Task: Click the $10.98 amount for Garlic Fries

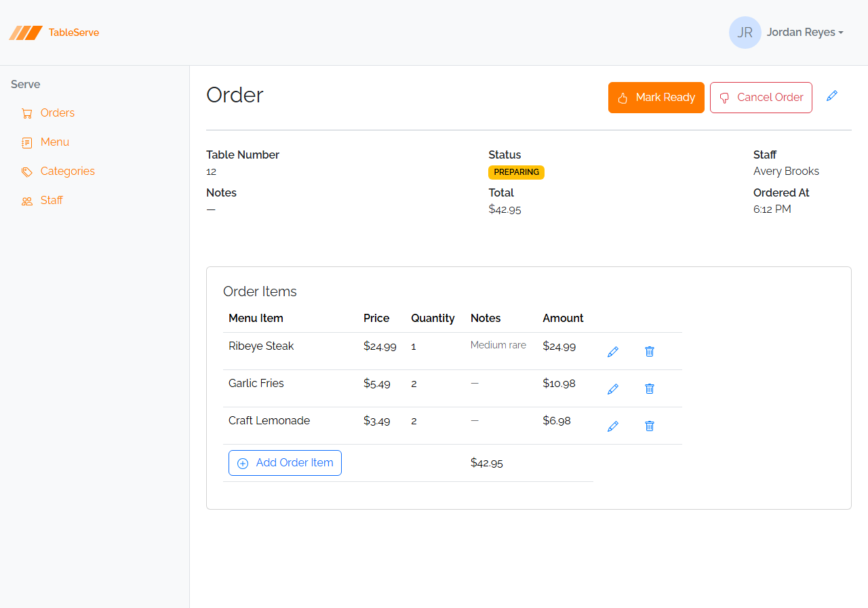Action: coord(559,384)
